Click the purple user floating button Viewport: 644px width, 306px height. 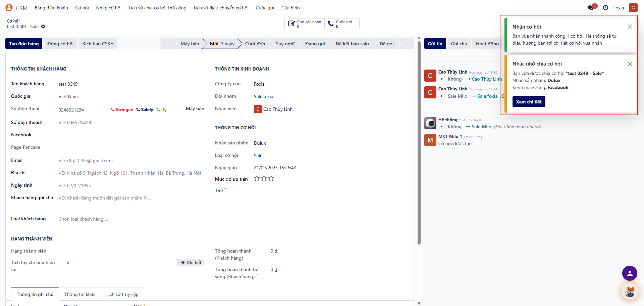click(630, 273)
